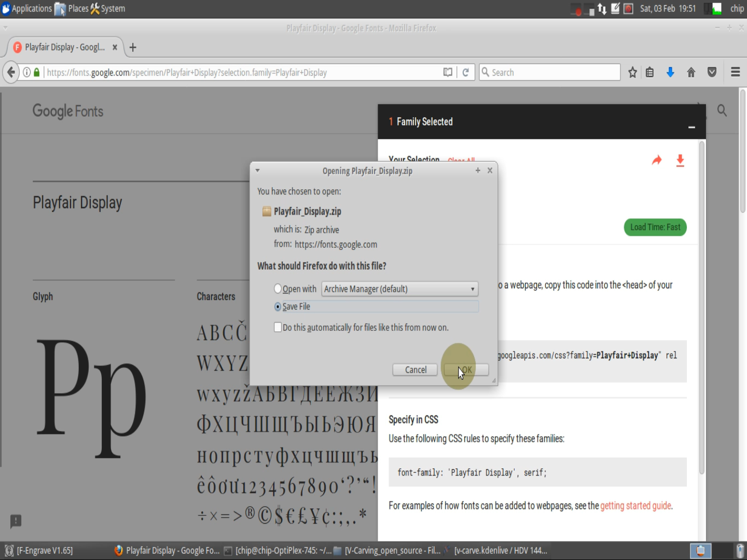This screenshot has height=560, width=747.
Task: Open the Applications menu
Action: pos(27,9)
